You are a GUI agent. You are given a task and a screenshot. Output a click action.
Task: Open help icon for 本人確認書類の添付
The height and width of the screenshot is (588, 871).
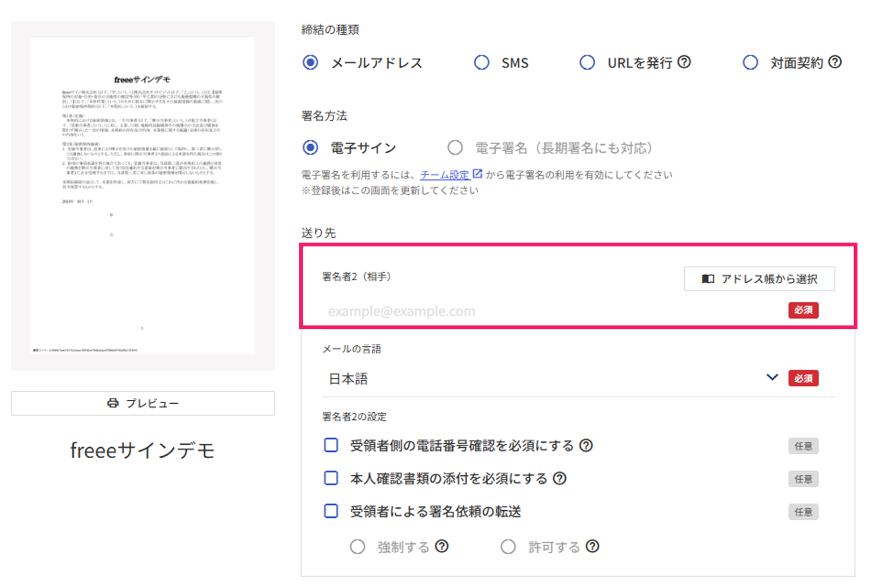pos(560,478)
